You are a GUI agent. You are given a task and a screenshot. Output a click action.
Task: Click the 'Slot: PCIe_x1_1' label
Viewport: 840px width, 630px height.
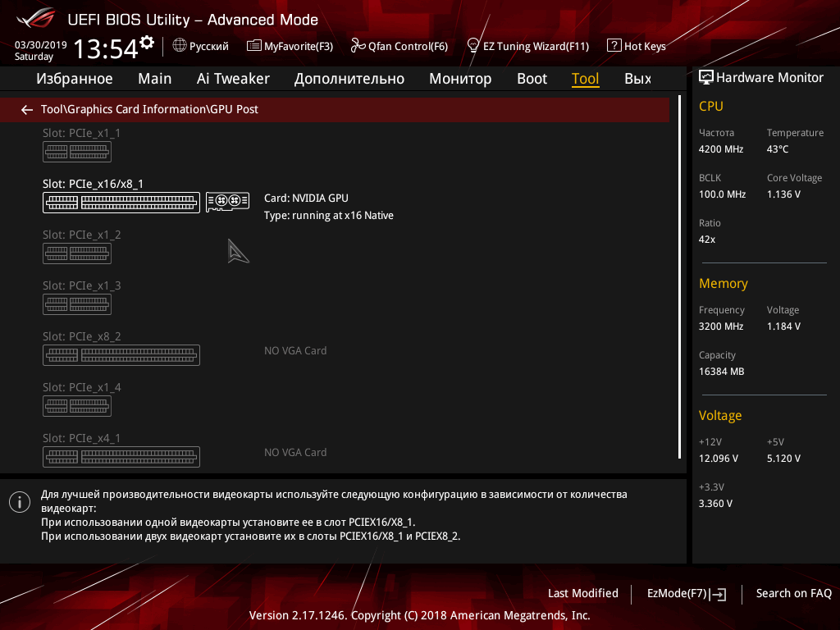82,134
